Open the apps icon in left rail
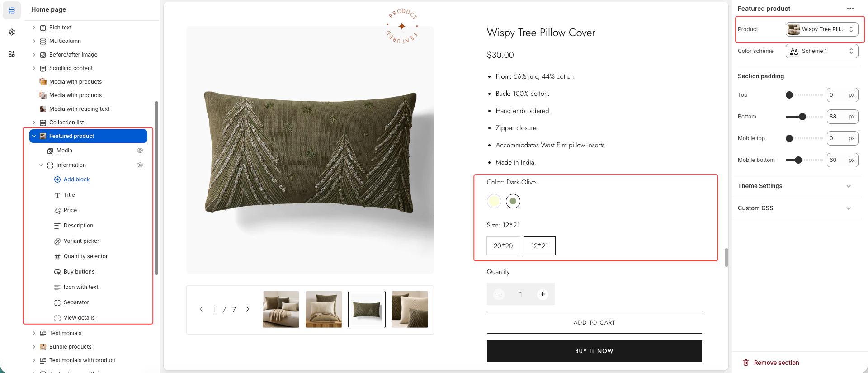Screen dimensions: 868x373 click(12, 54)
